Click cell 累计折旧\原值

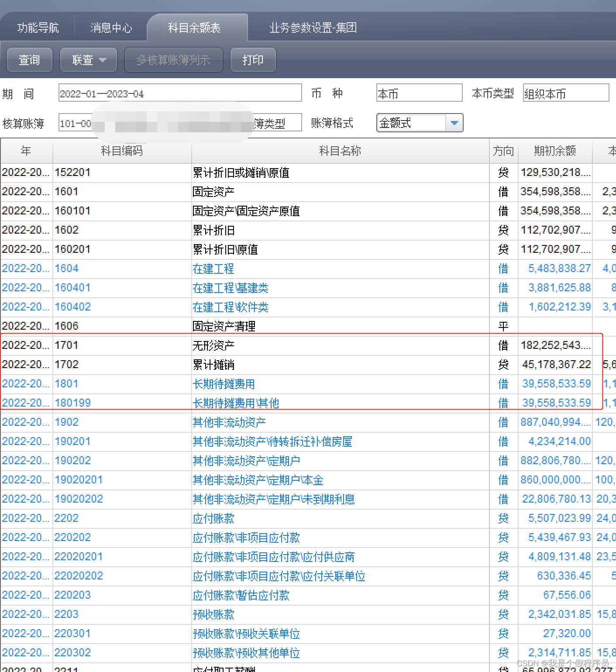[225, 250]
